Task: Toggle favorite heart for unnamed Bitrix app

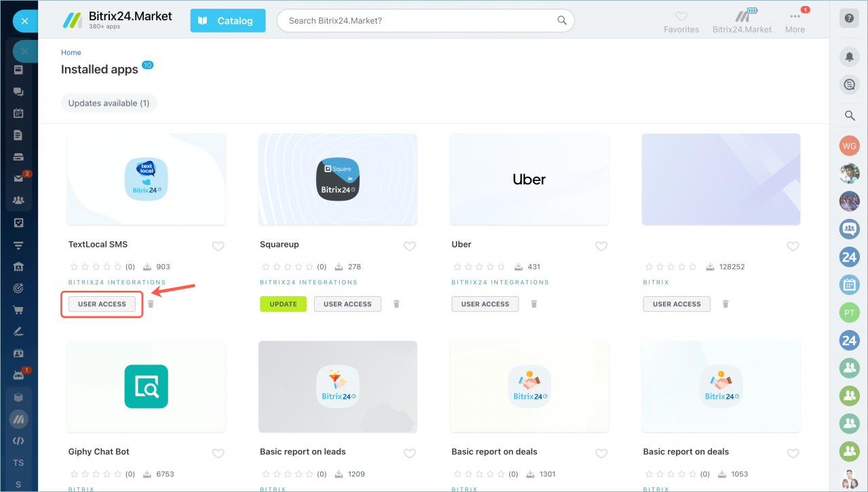Action: (x=793, y=246)
